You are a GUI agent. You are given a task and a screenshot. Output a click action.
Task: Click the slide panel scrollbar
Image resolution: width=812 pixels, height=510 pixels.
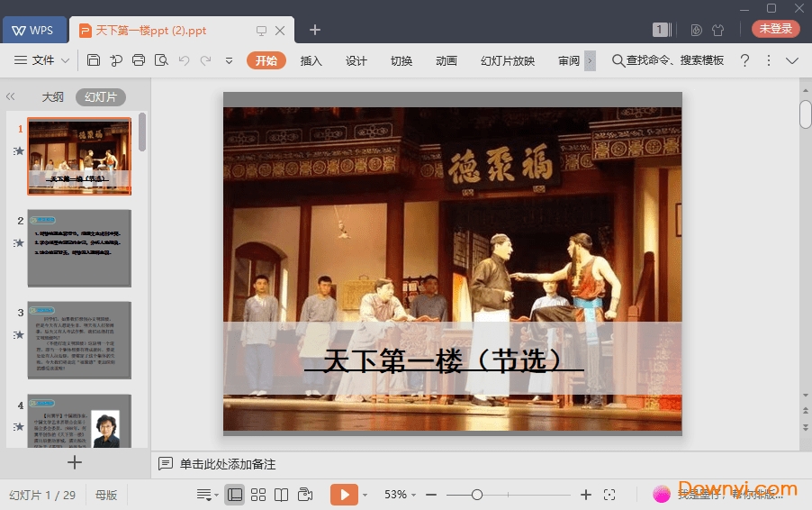tap(142, 132)
